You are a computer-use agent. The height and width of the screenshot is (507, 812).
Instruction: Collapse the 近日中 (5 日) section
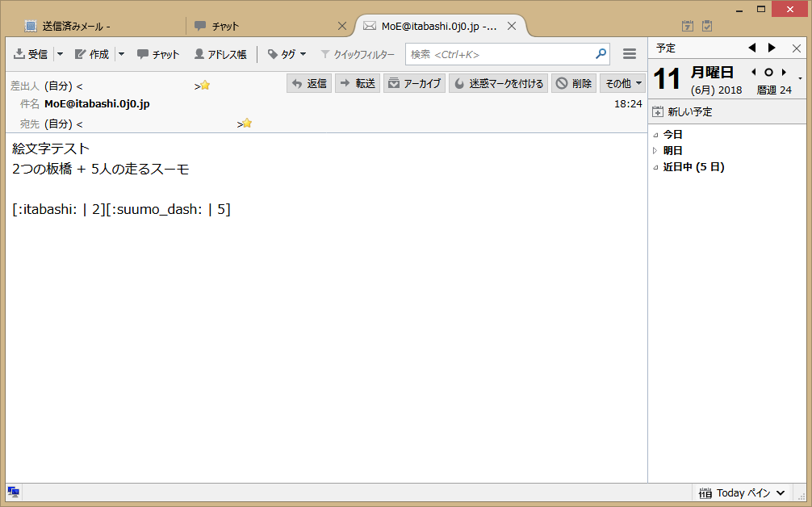coord(655,167)
